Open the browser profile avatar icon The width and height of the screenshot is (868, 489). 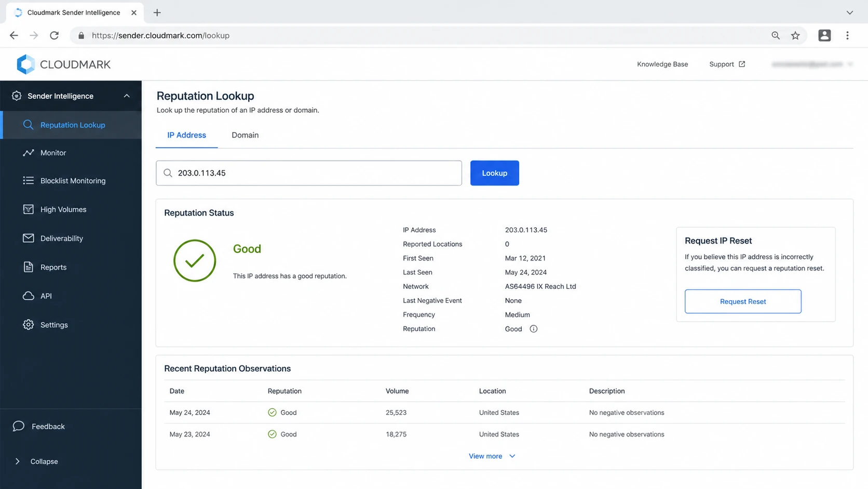(824, 35)
